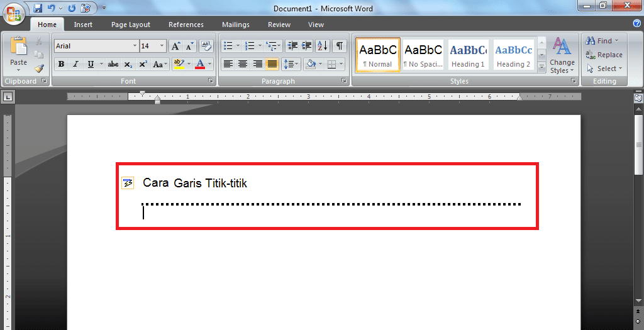Undo the last action
This screenshot has width=644, height=330.
click(52, 8)
